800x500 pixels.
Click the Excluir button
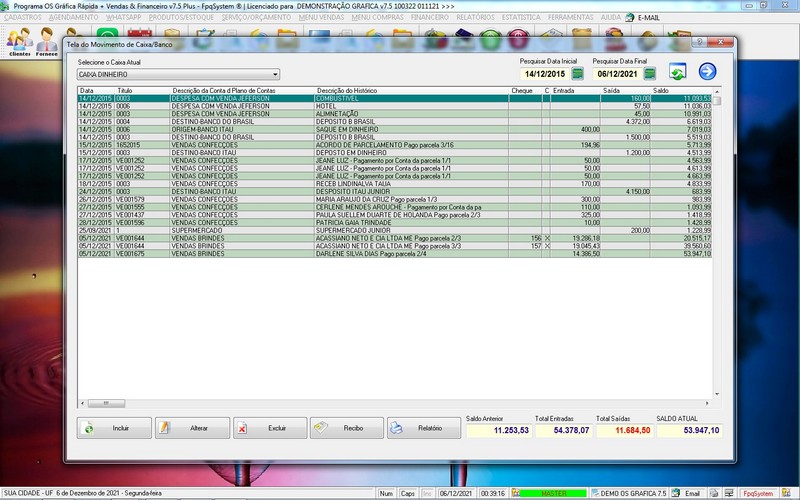tap(270, 428)
